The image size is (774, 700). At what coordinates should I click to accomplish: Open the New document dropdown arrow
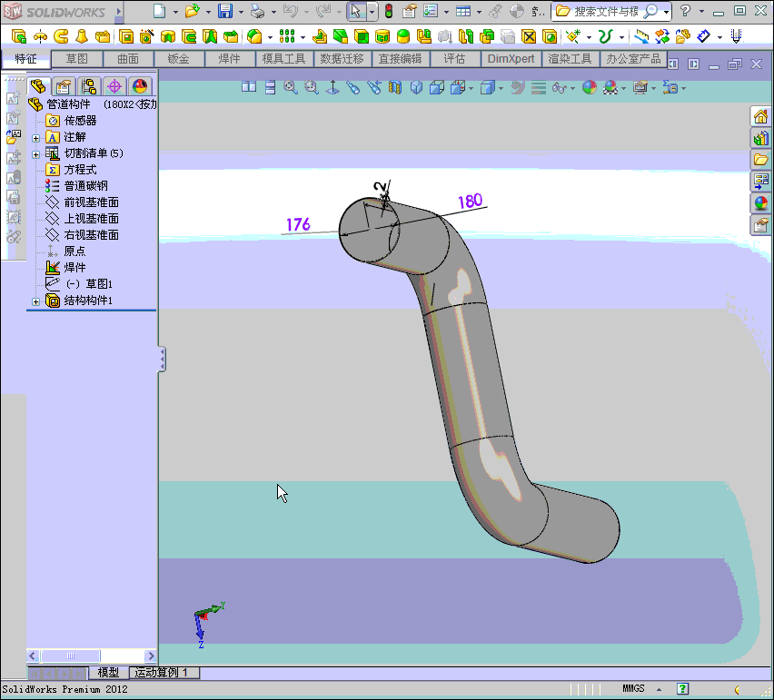175,12
